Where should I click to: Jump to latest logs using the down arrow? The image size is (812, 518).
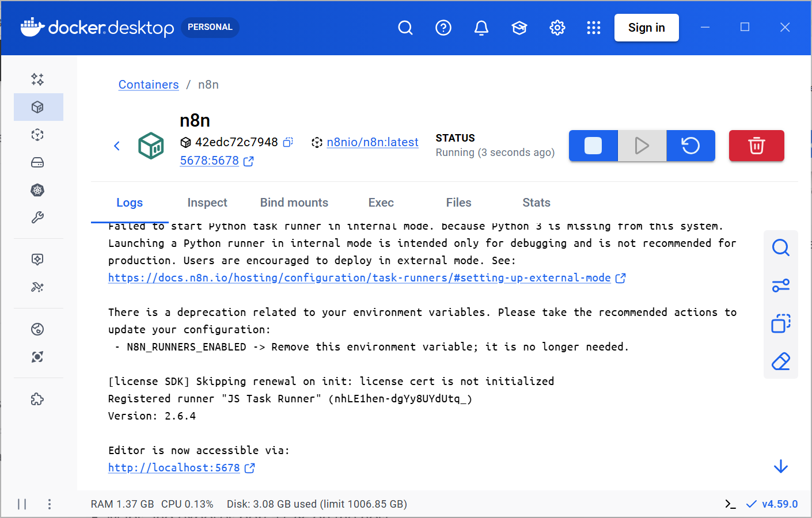pos(780,465)
